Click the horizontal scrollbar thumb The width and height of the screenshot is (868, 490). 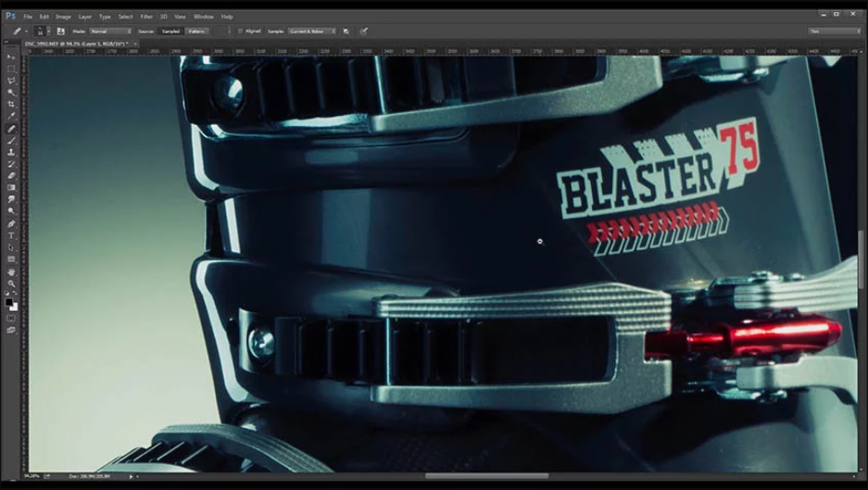pyautogui.click(x=486, y=476)
